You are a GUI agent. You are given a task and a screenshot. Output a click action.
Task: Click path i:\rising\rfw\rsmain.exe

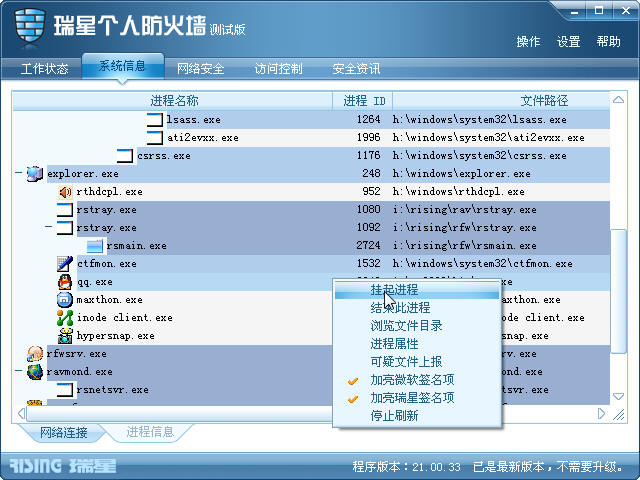(x=464, y=246)
